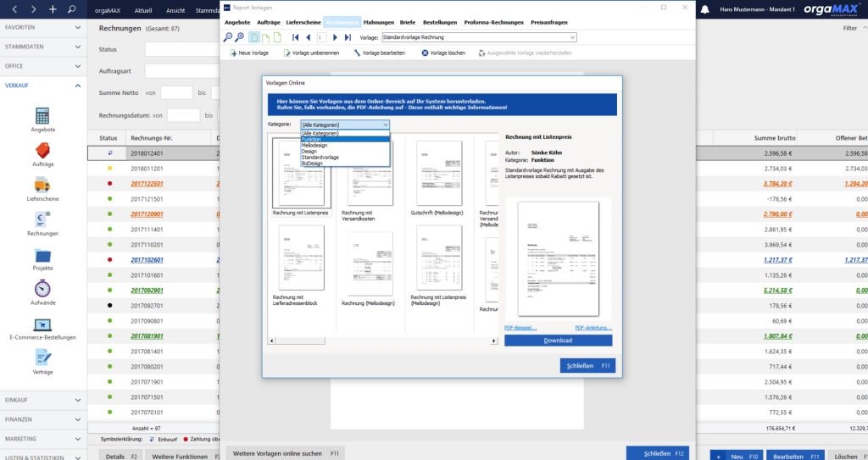
Task: Expand the Marketing section
Action: pos(43,439)
